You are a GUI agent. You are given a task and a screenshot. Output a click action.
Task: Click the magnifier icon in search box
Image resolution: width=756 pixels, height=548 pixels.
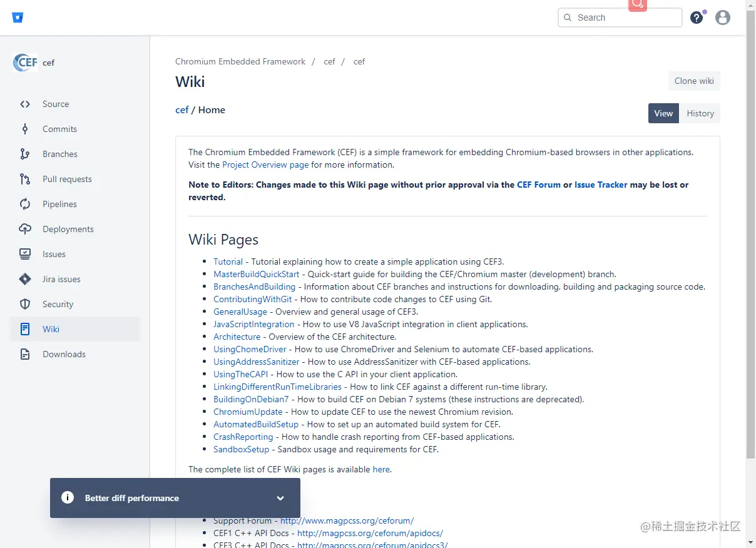(568, 18)
